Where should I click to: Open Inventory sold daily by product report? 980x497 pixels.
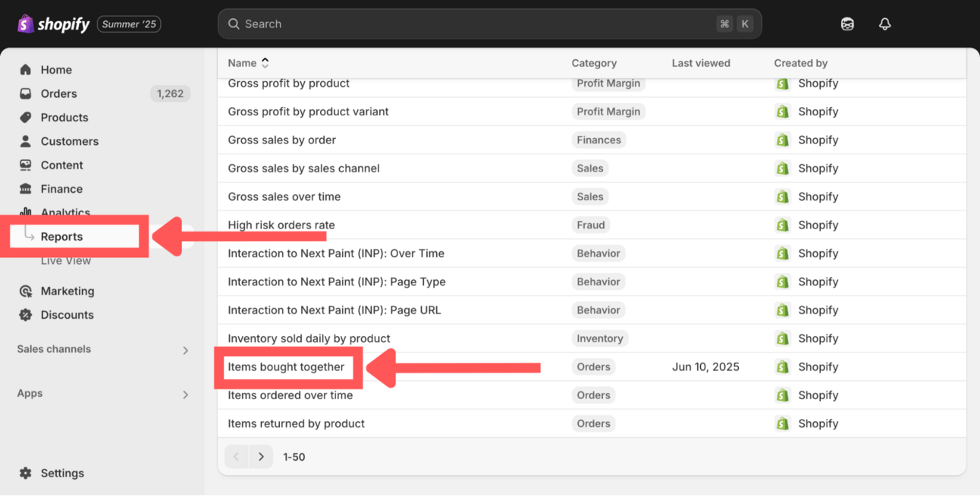(x=309, y=338)
